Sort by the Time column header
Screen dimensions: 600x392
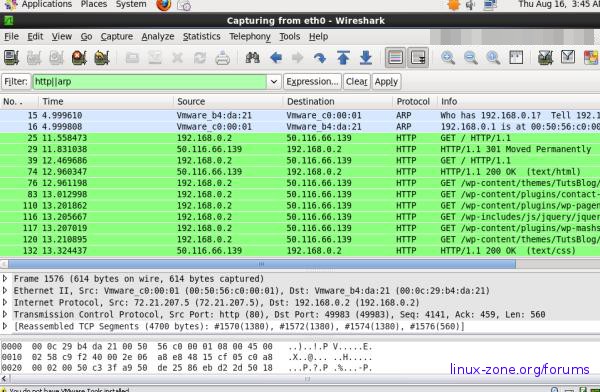pyautogui.click(x=106, y=101)
